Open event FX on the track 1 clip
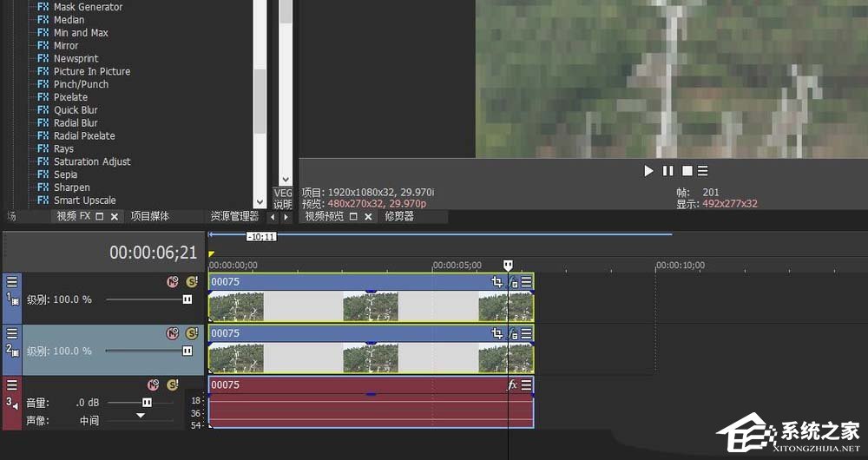Screen dimensions: 868x460 click(513, 282)
